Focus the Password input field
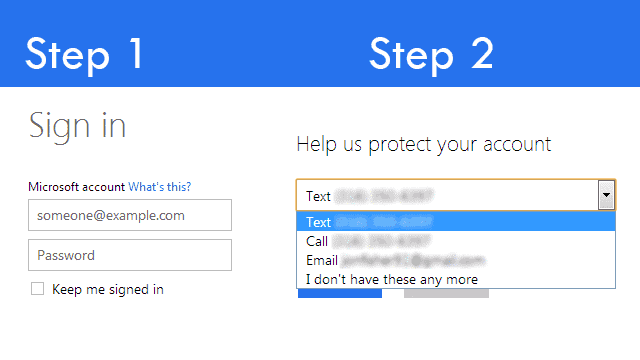The height and width of the screenshot is (360, 640). tap(130, 255)
